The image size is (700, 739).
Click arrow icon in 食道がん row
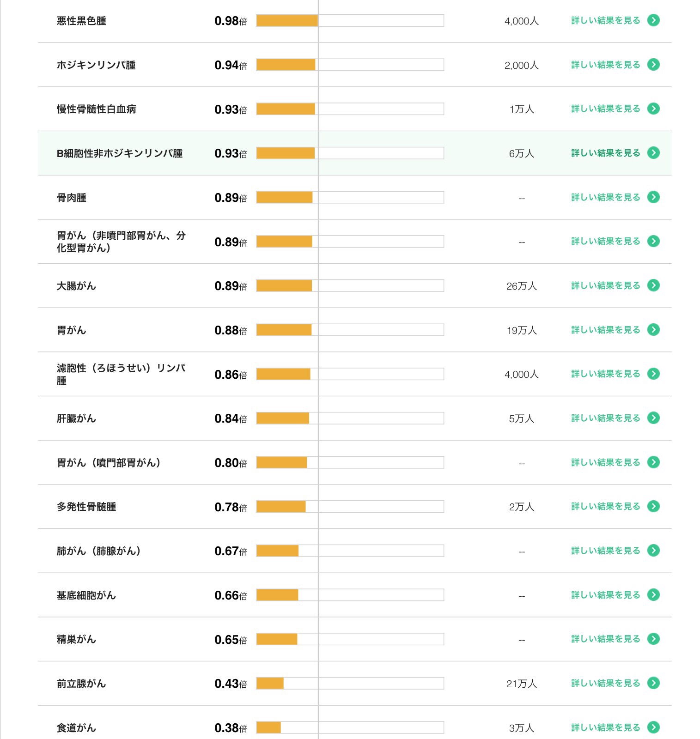pos(653,727)
